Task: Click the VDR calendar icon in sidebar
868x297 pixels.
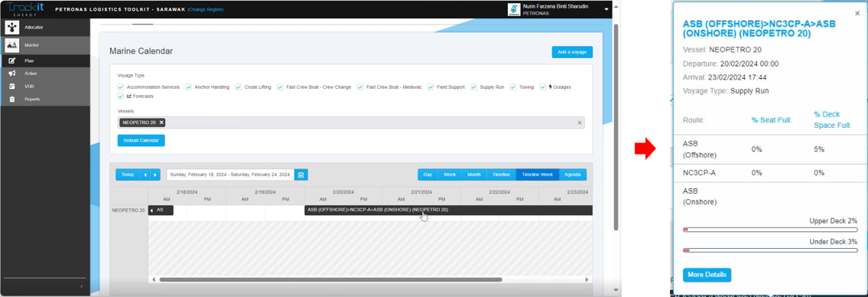Action: click(11, 86)
